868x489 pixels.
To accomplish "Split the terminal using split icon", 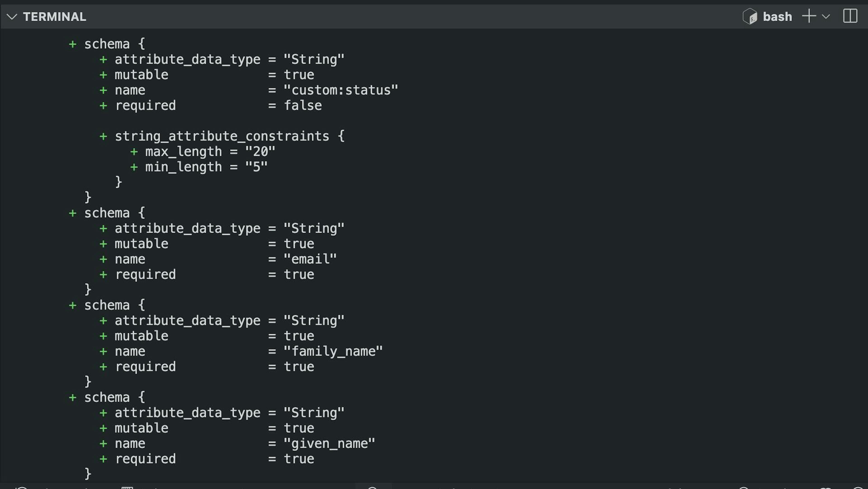I will click(x=850, y=16).
